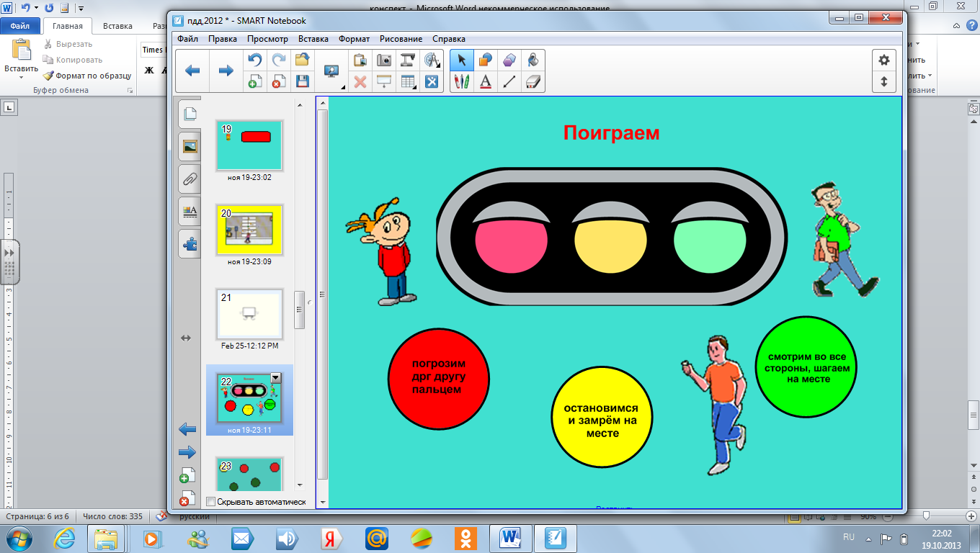Open Word's blue Файл button
980x553 pixels.
point(20,26)
